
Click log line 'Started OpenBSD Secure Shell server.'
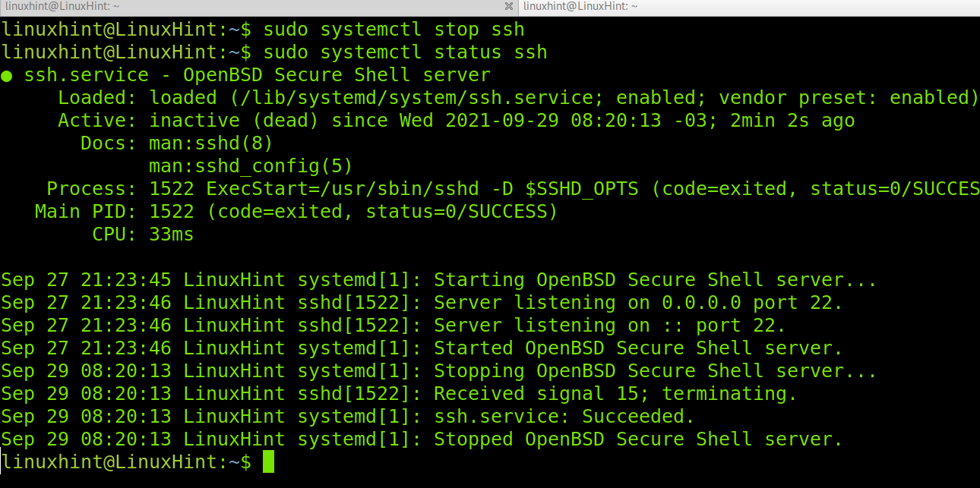coord(422,348)
